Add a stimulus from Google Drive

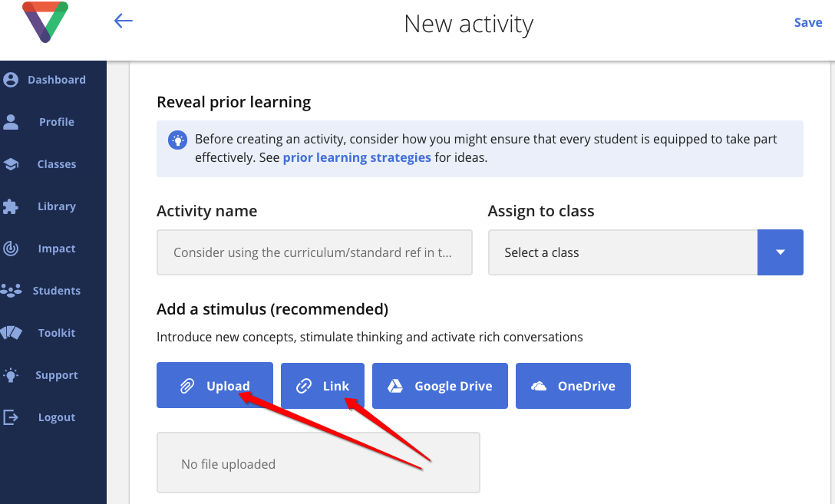point(440,386)
